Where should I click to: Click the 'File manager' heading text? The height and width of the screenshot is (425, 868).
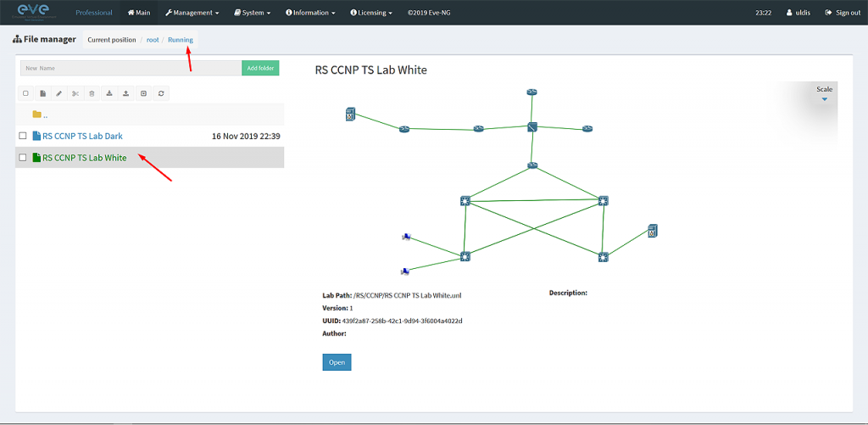50,39
